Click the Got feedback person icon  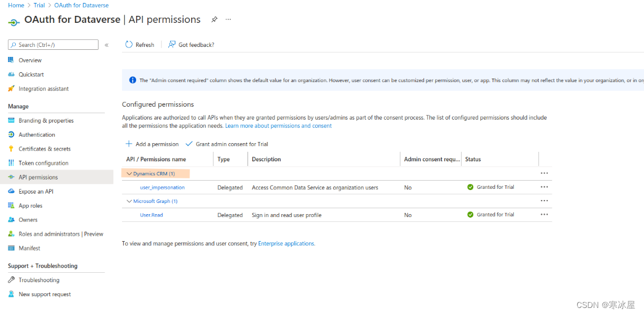(172, 45)
